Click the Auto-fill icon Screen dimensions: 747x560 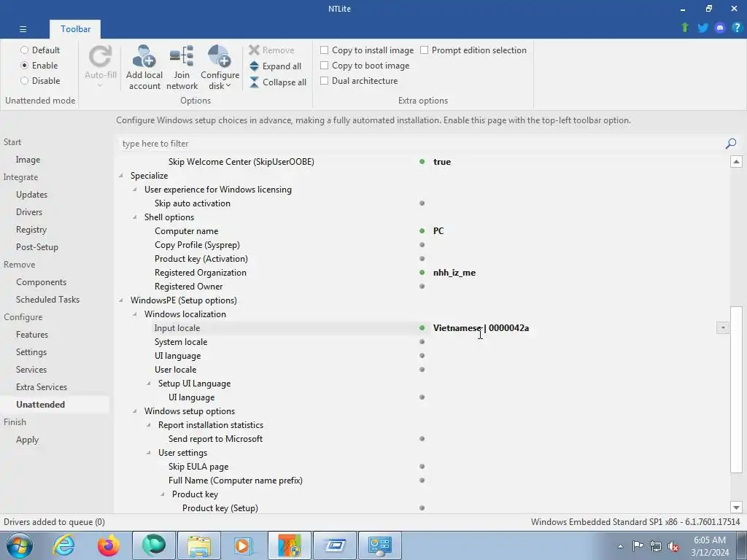100,57
